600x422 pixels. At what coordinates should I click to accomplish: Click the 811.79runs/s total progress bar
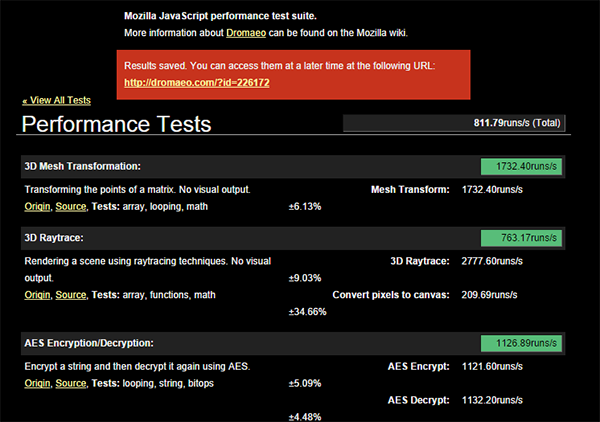point(455,124)
